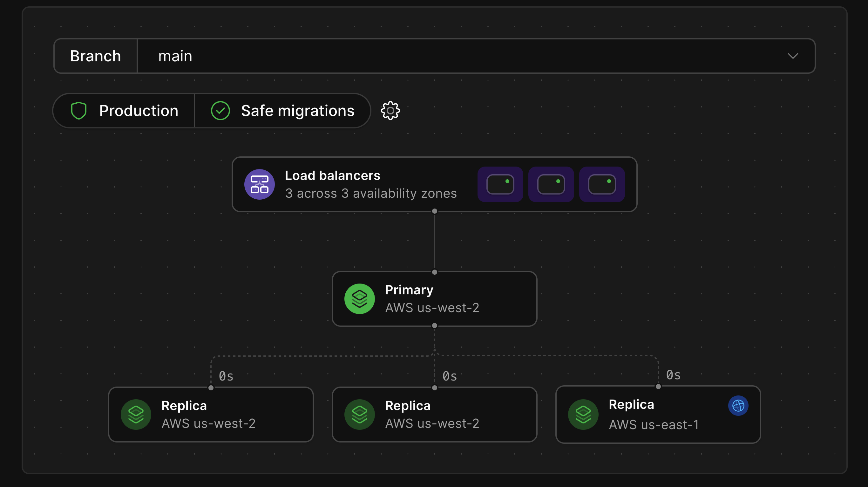Click settings gear for branch configuration

click(x=390, y=110)
